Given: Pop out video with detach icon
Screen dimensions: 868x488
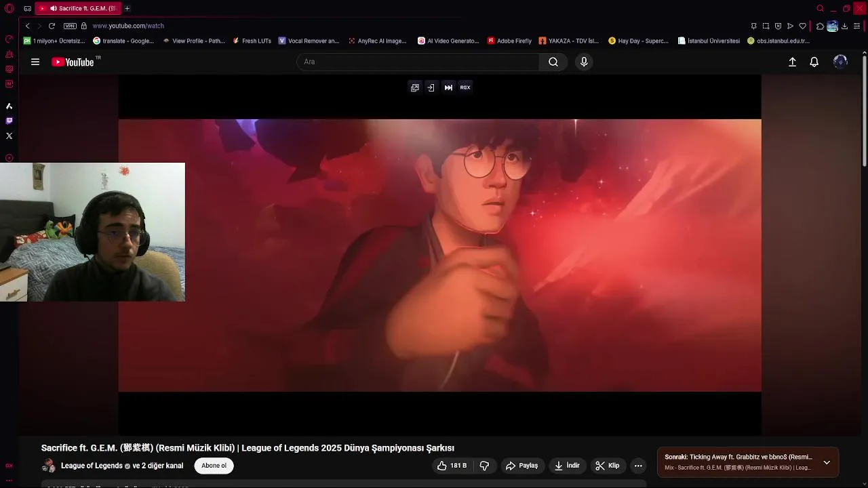Looking at the screenshot, I should pyautogui.click(x=415, y=87).
